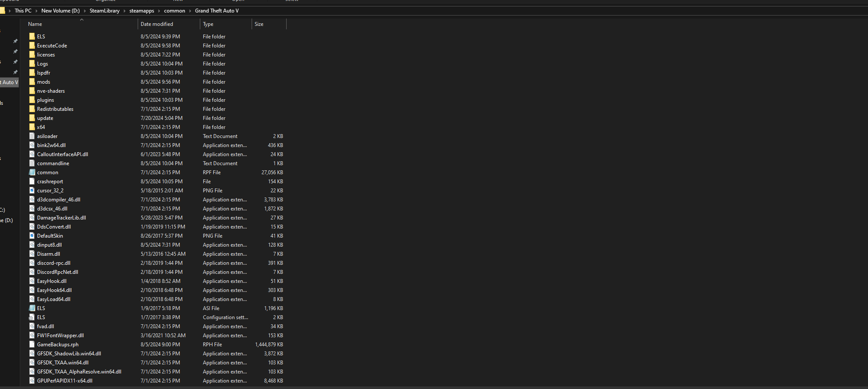This screenshot has height=389, width=868.
Task: Click the mods folder icon
Action: (32, 82)
